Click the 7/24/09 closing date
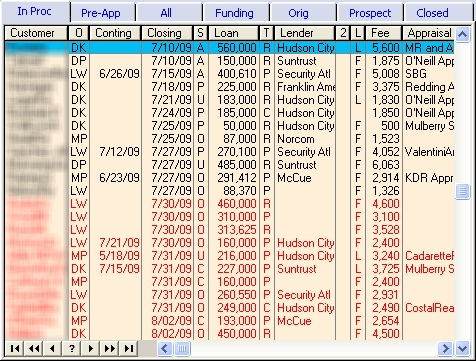 point(167,113)
